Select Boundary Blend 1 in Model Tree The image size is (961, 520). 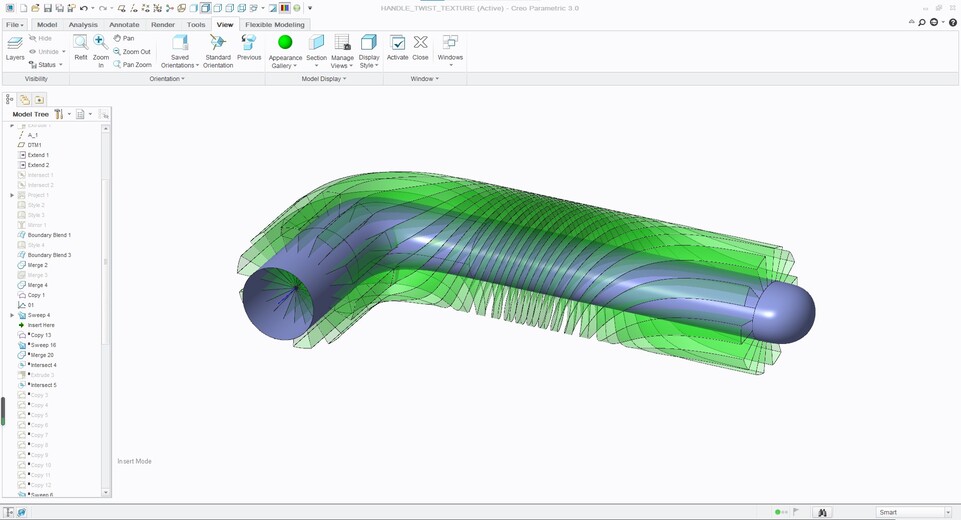coord(44,235)
